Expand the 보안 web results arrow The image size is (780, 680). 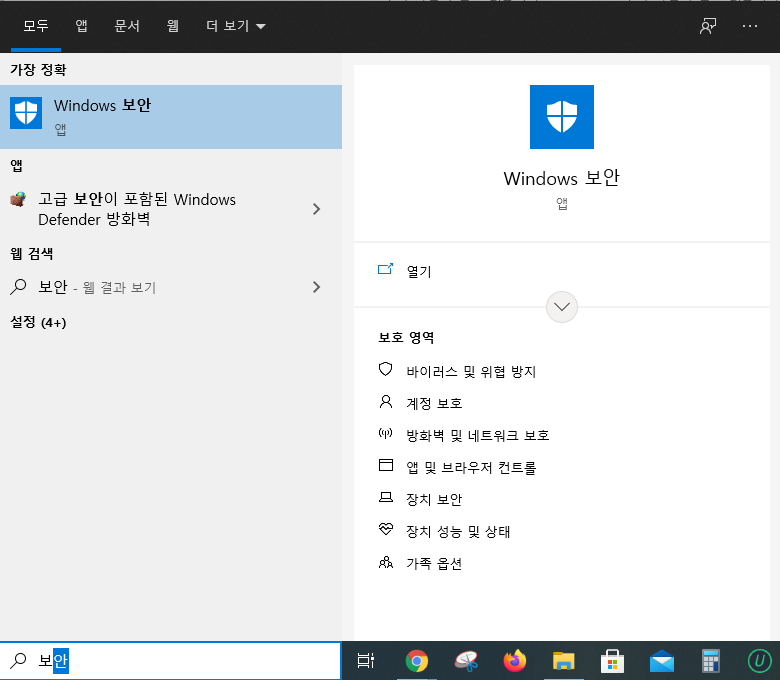tap(316, 287)
